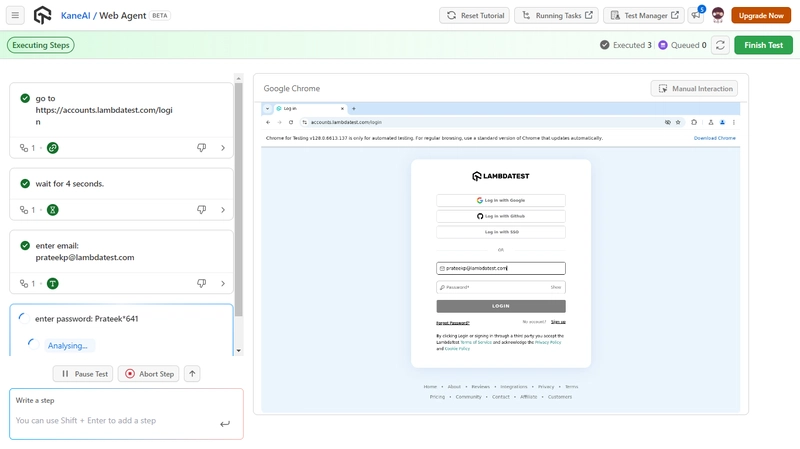Open the KaneAI breadcrumb link
This screenshot has height=449, width=800.
(x=76, y=16)
